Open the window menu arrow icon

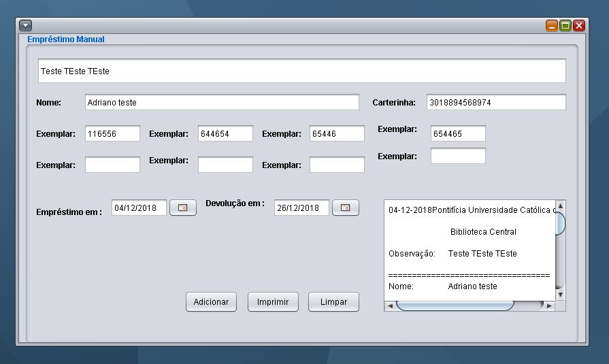coord(26,26)
